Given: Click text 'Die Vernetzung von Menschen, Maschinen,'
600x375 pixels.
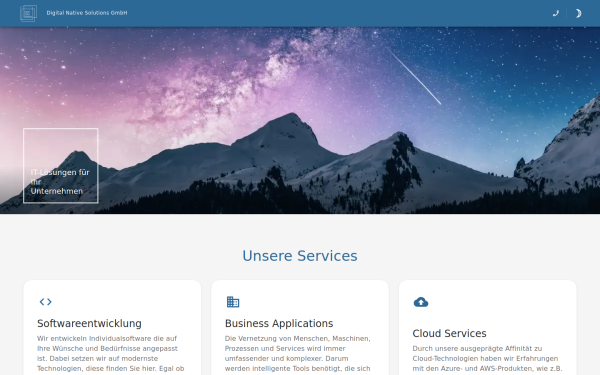Looking at the screenshot, I should 297,339.
